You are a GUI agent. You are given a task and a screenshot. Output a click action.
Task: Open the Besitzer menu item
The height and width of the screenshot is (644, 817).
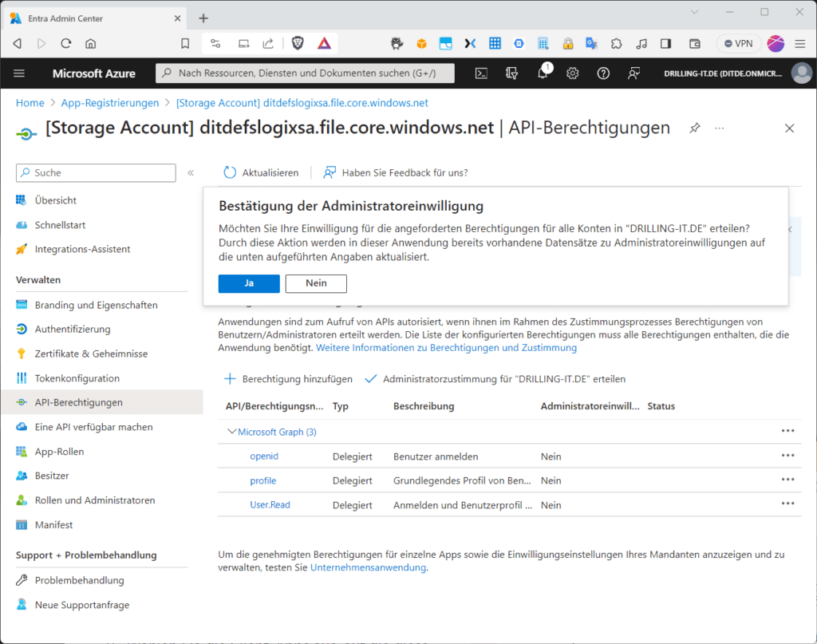point(52,476)
